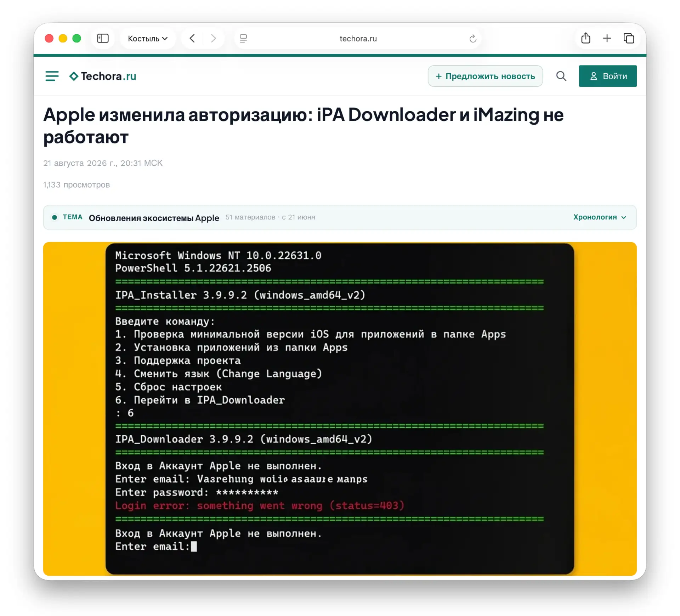Open the Костыль tab group dropdown
Viewport: 680px width, 616px height.
point(148,38)
